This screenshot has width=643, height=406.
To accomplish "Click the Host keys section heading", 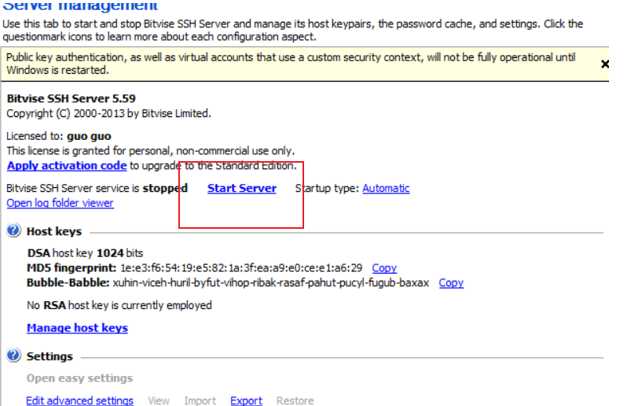I will (x=54, y=231).
